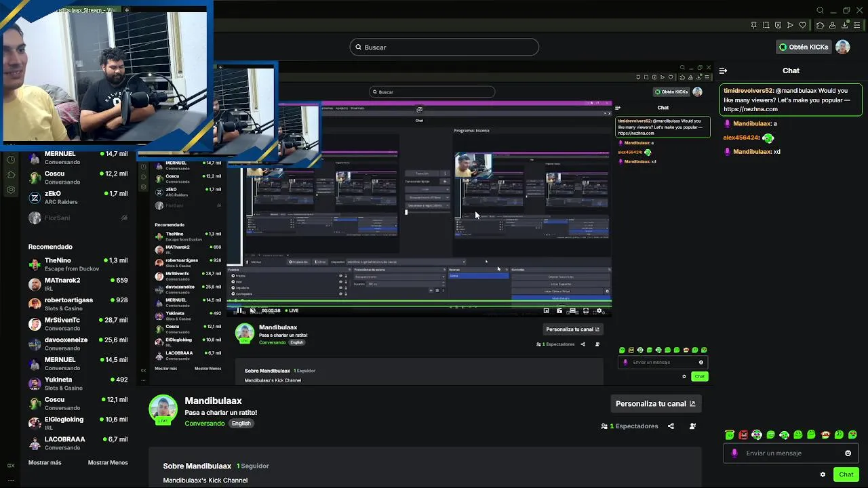Select the last heart-eyes emote in main chat
868x488 pixels.
852,435
